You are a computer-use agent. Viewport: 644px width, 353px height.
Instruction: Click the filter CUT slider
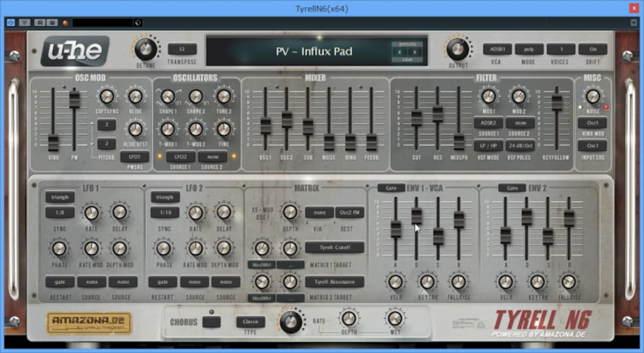point(416,118)
